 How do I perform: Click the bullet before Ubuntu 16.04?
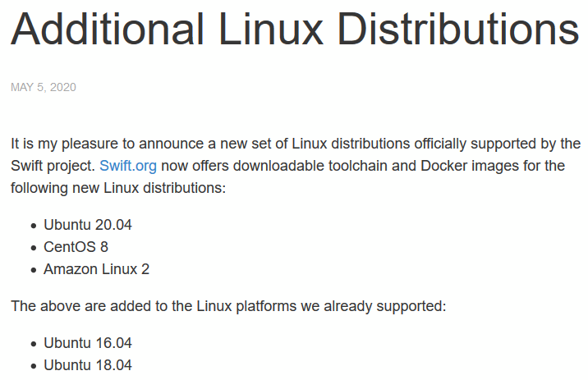[33, 344]
